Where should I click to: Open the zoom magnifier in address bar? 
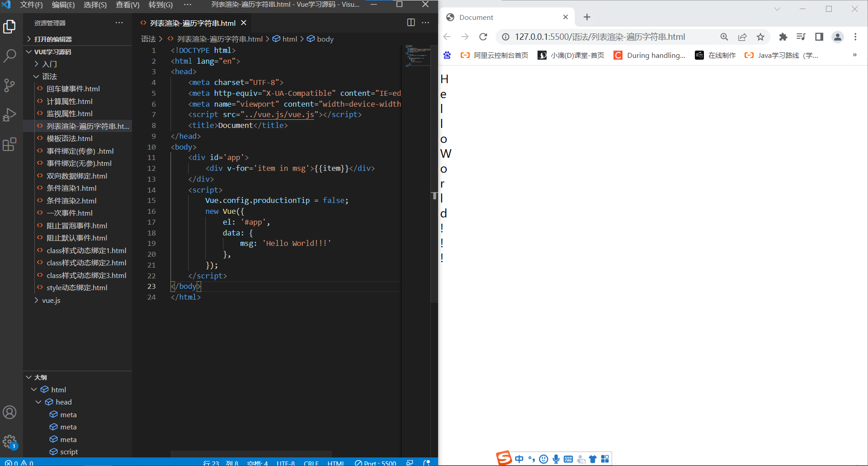tap(724, 37)
